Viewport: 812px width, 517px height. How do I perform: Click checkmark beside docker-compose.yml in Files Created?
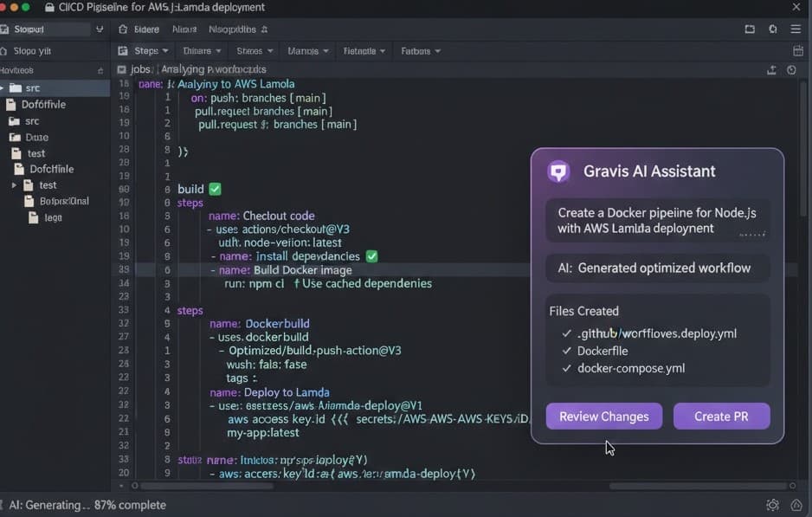pos(567,368)
